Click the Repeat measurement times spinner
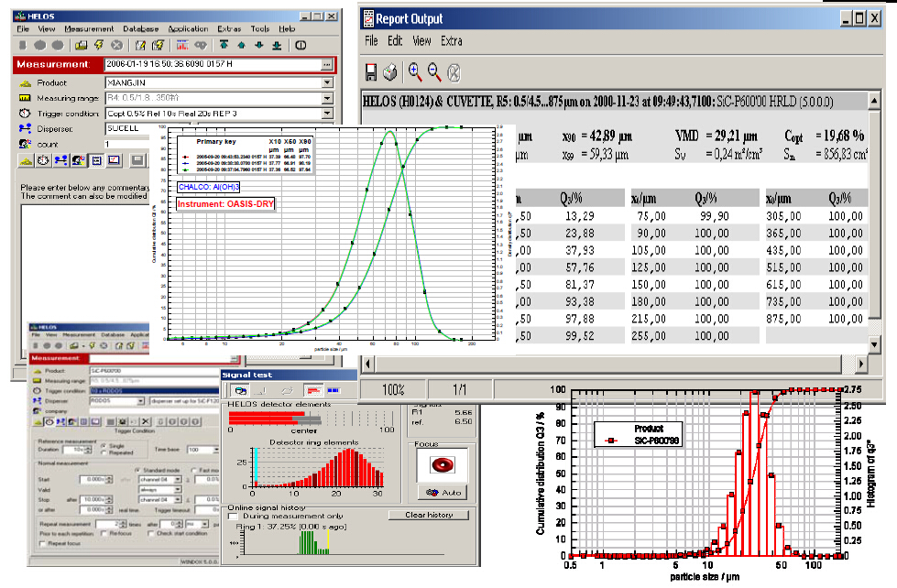 (123, 524)
